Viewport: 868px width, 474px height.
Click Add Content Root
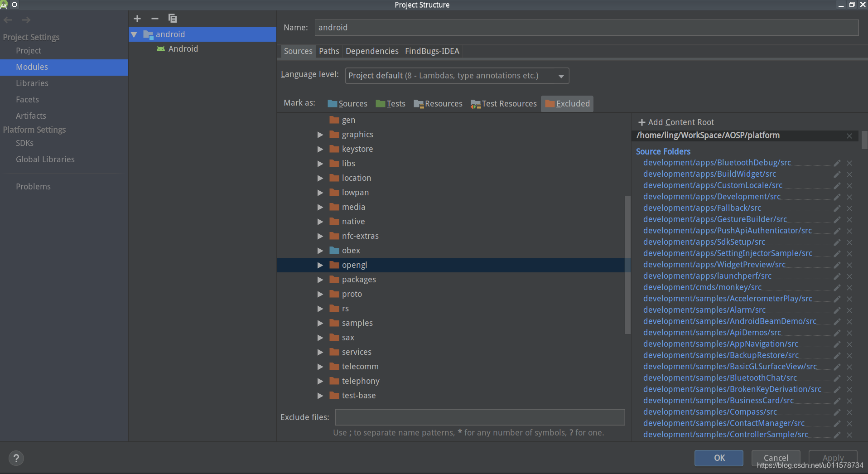pos(676,122)
